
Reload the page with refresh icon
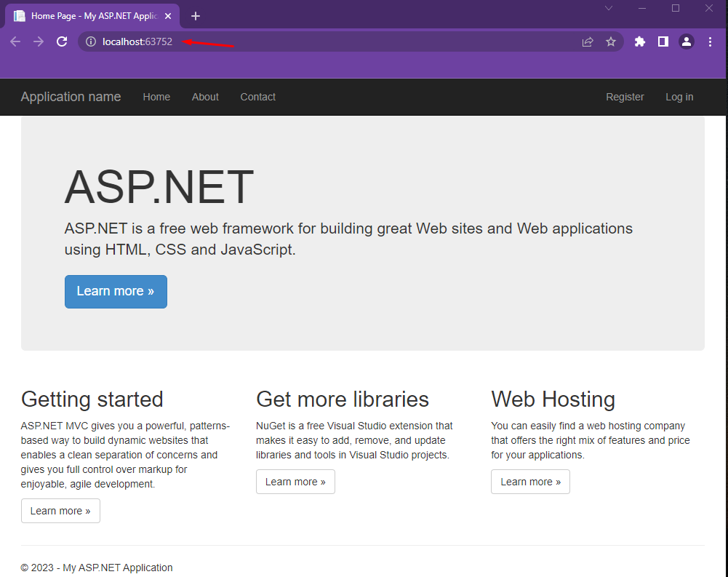point(62,41)
